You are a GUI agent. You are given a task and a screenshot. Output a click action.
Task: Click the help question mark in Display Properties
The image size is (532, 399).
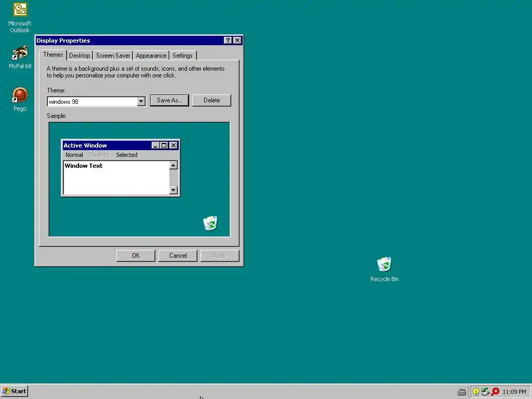(x=228, y=41)
